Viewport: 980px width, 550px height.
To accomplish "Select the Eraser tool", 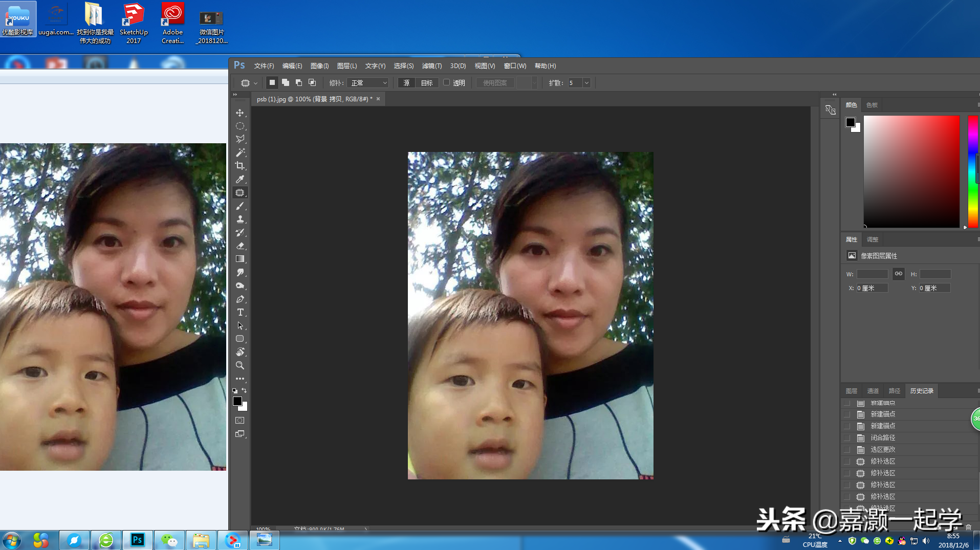I will tap(239, 246).
